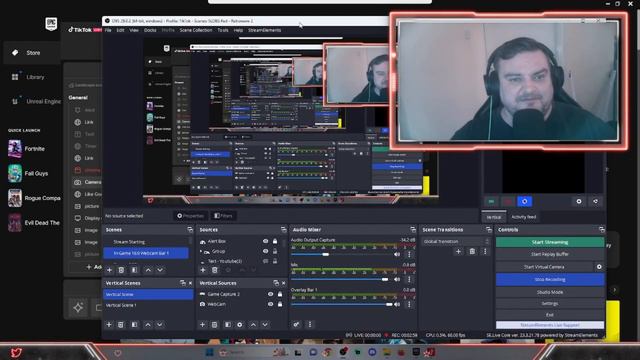Mute Audio Output Capture channel
Viewport: 640px width, 360px height.
tap(397, 254)
